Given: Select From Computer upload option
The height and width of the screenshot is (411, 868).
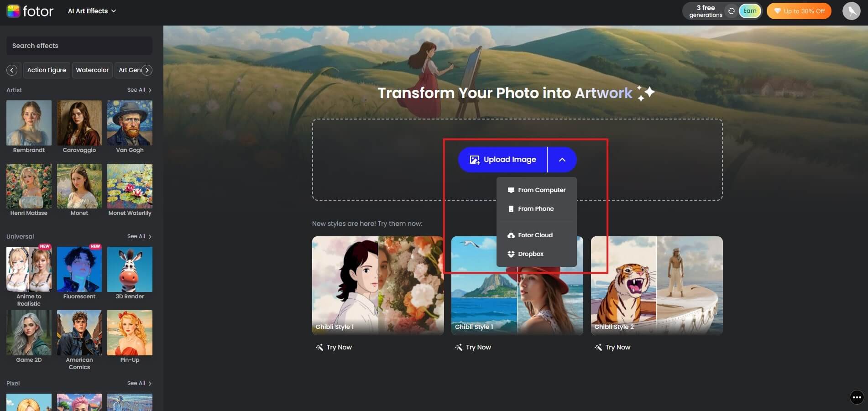Looking at the screenshot, I should click(x=537, y=190).
